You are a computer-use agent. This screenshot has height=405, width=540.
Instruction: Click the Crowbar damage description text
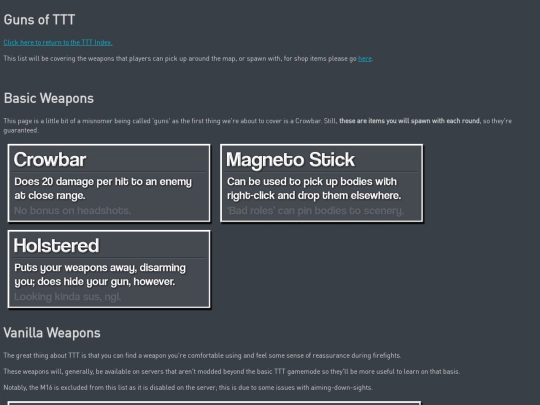coord(103,188)
